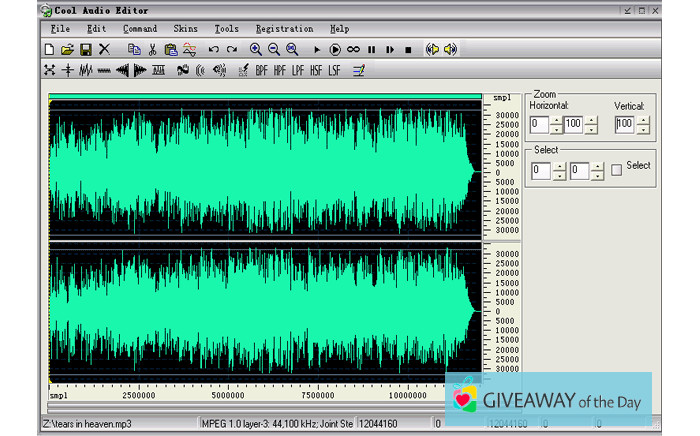The image size is (700, 436).
Task: Open the File menu
Action: coord(60,29)
